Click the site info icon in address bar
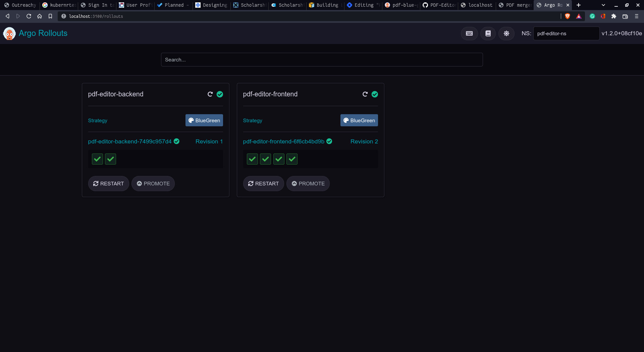Viewport: 644px width, 352px height. tap(64, 16)
